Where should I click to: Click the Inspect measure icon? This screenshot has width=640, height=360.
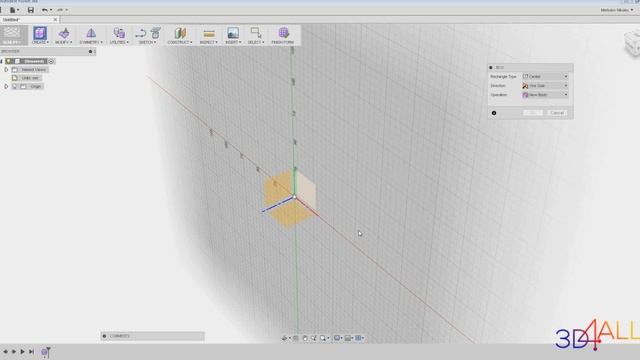(x=209, y=33)
